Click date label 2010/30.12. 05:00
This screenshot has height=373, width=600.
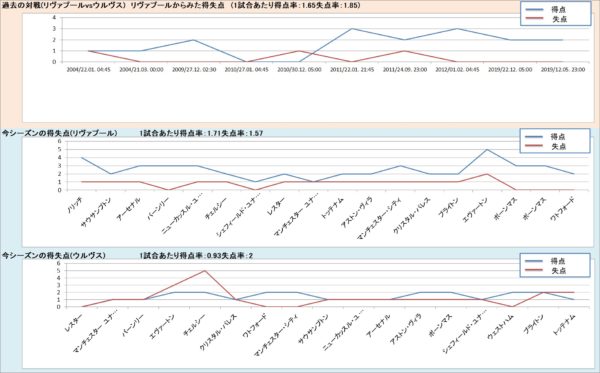point(299,70)
